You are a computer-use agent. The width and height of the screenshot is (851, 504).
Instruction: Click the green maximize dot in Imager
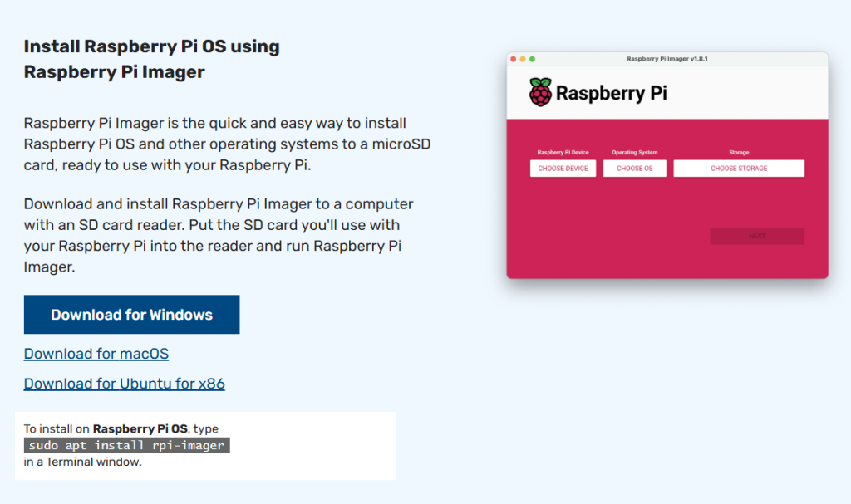click(x=533, y=59)
